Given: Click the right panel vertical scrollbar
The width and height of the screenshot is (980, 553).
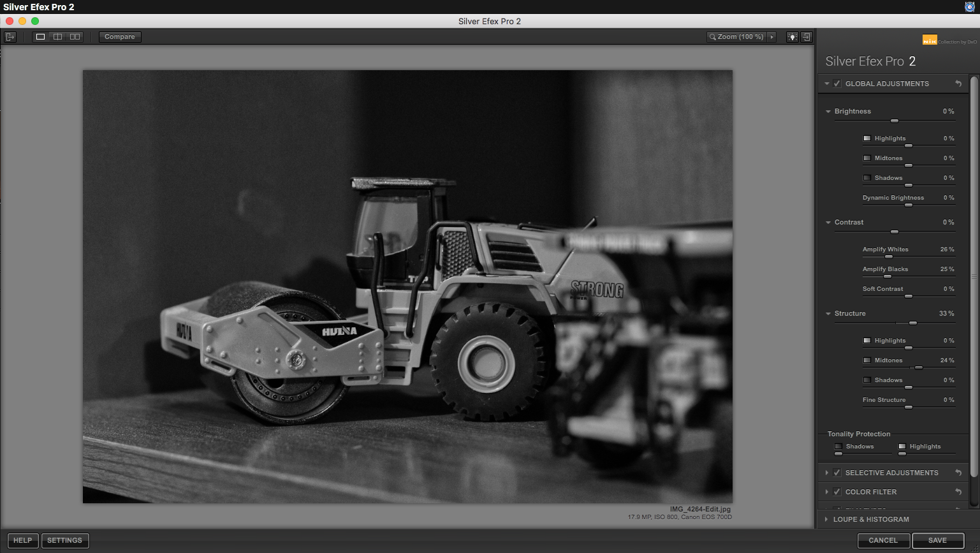Looking at the screenshot, I should click(974, 276).
